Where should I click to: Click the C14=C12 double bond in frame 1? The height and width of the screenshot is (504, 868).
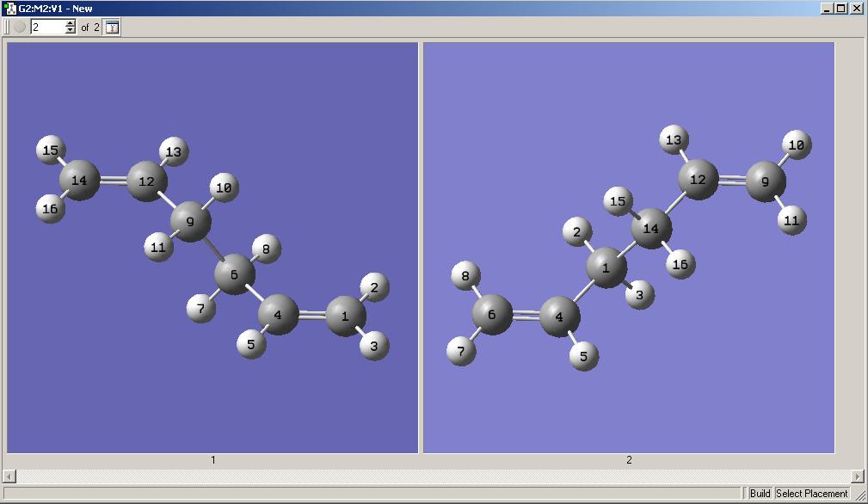click(114, 181)
